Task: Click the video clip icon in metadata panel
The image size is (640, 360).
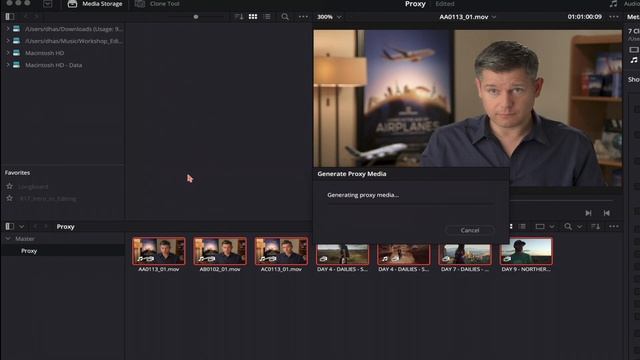Action: pyautogui.click(x=634, y=50)
